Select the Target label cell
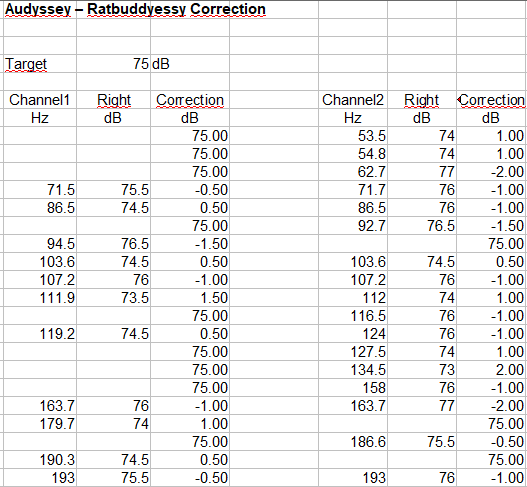This screenshot has height=487, width=527. (x=40, y=64)
